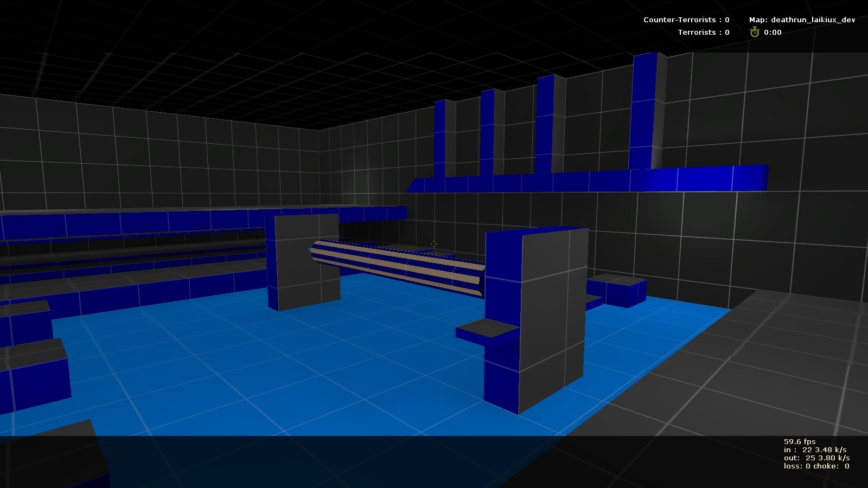Click the Terrorists score label
868x488 pixels.
click(x=703, y=33)
